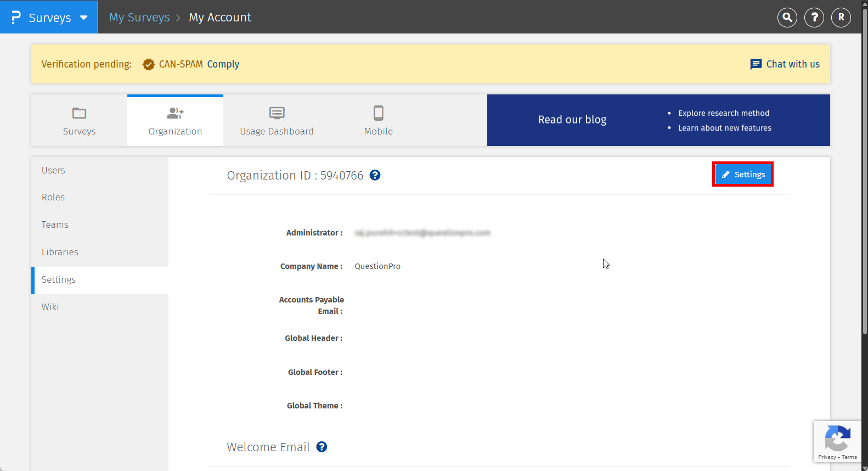868x471 pixels.
Task: Open the user profile avatar R
Action: pos(841,18)
